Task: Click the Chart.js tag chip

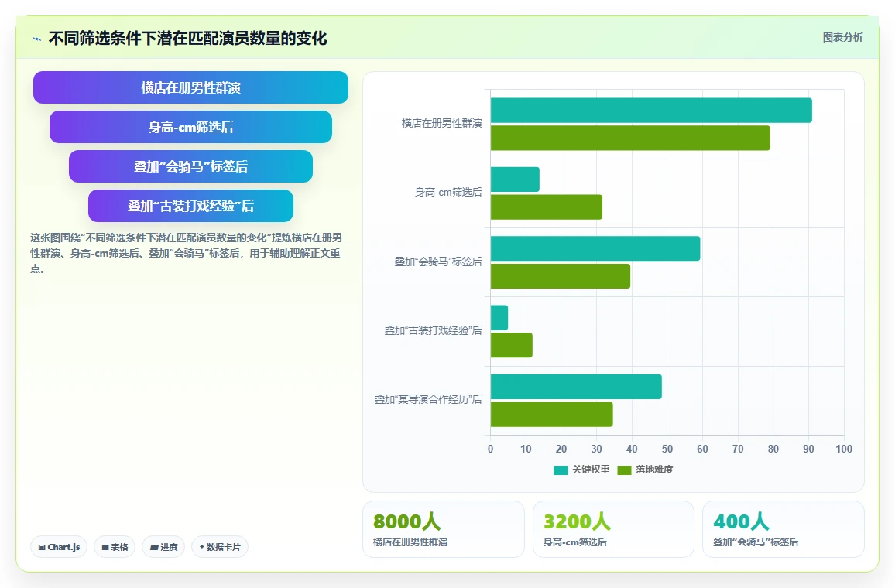Action: pos(59,547)
